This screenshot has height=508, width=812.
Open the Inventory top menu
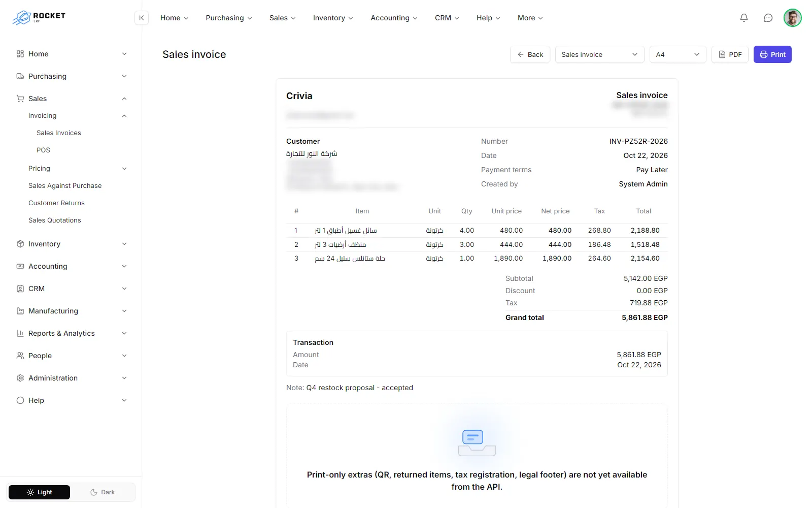333,18
